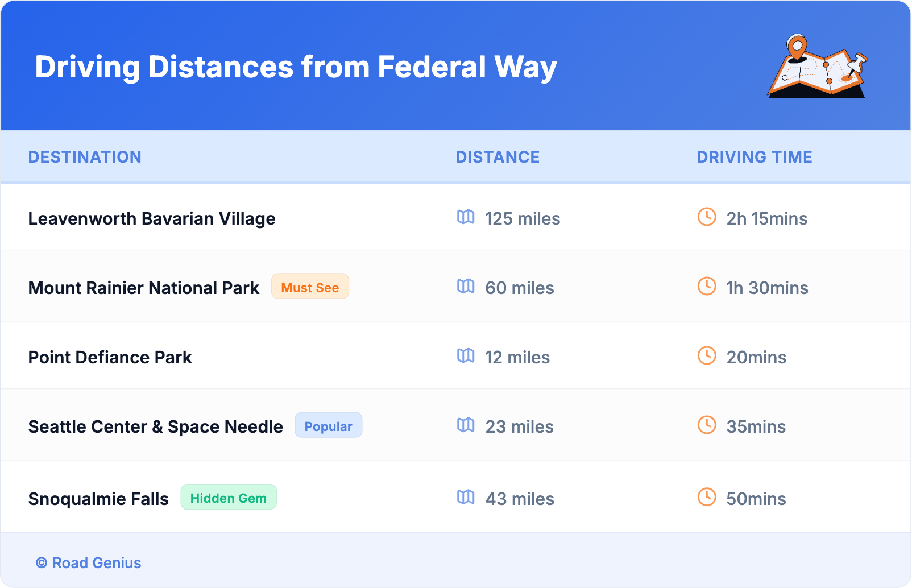Click the map icon beside 12 miles
The width and height of the screenshot is (912, 588).
click(x=466, y=356)
